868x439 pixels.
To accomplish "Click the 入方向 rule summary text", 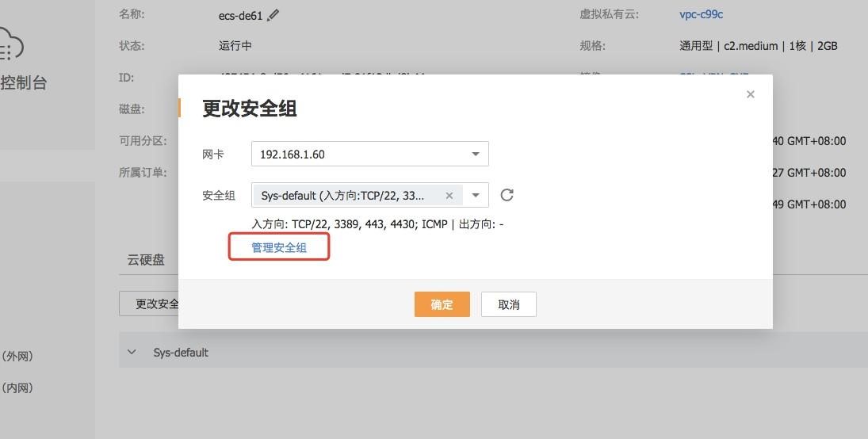I will [x=377, y=224].
